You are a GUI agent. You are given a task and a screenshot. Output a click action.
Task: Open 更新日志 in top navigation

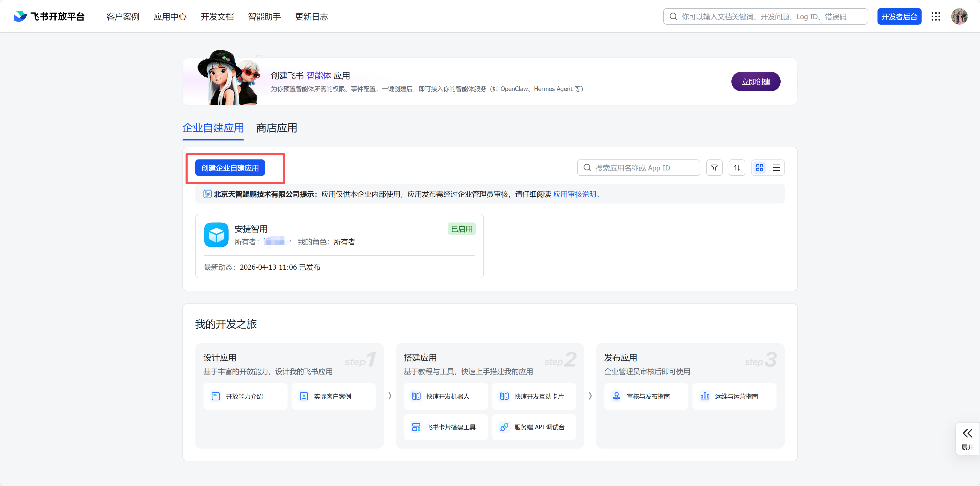point(312,17)
